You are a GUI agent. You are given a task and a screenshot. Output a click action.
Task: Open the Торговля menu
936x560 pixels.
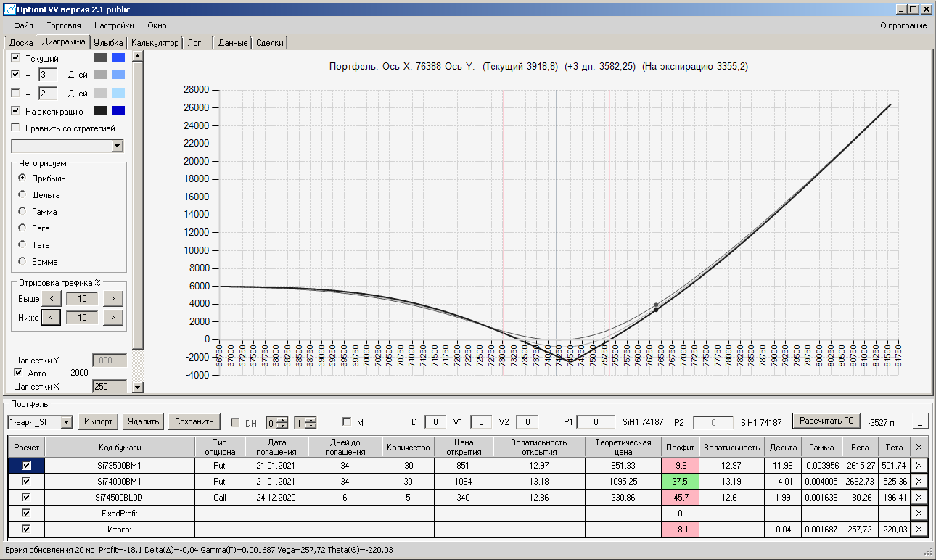click(64, 25)
